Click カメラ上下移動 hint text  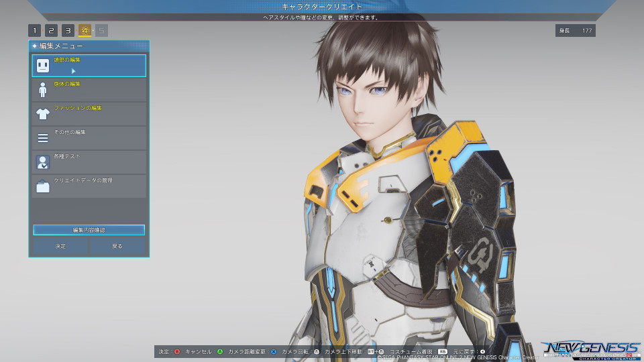pos(343,352)
